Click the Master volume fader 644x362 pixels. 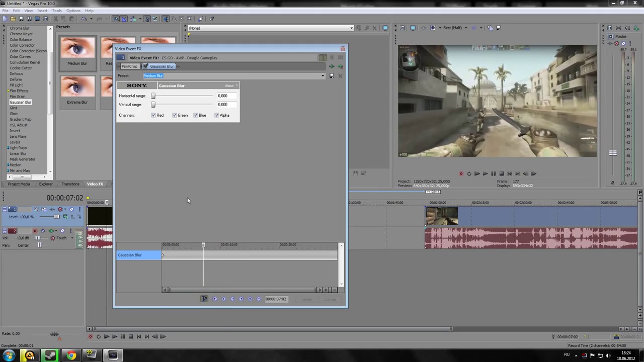pos(613,153)
